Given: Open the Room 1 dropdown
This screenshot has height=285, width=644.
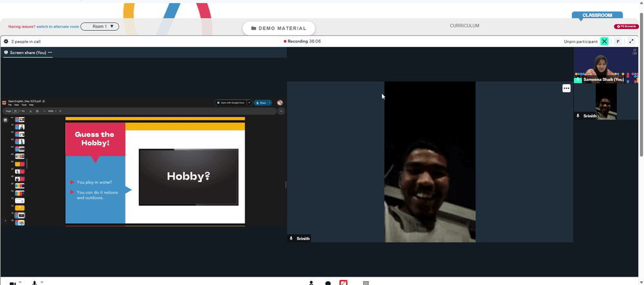Looking at the screenshot, I should tap(100, 26).
